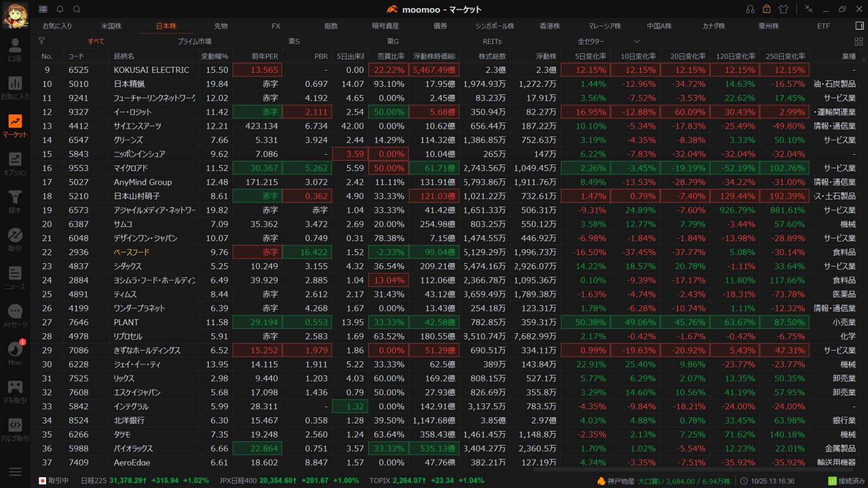Screen dimensions: 868x488
Task: Open the filter funnel icon
Action: click(41, 41)
